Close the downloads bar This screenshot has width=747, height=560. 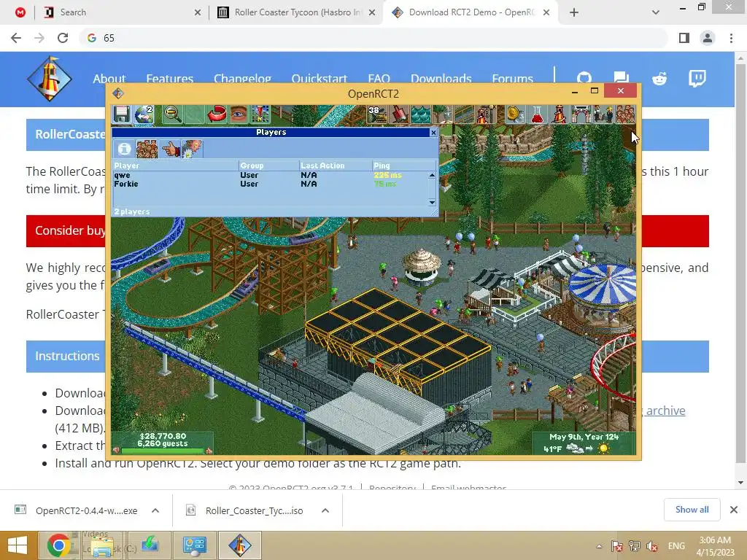[x=734, y=510]
